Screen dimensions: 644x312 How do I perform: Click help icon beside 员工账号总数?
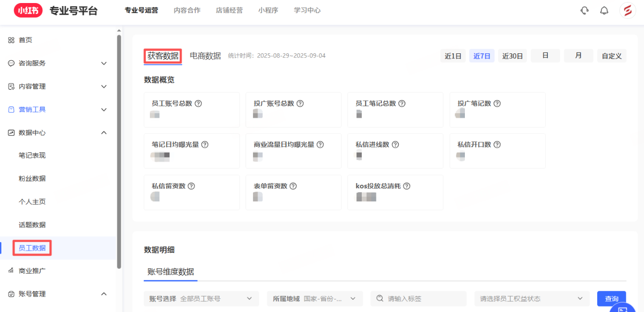[198, 104]
